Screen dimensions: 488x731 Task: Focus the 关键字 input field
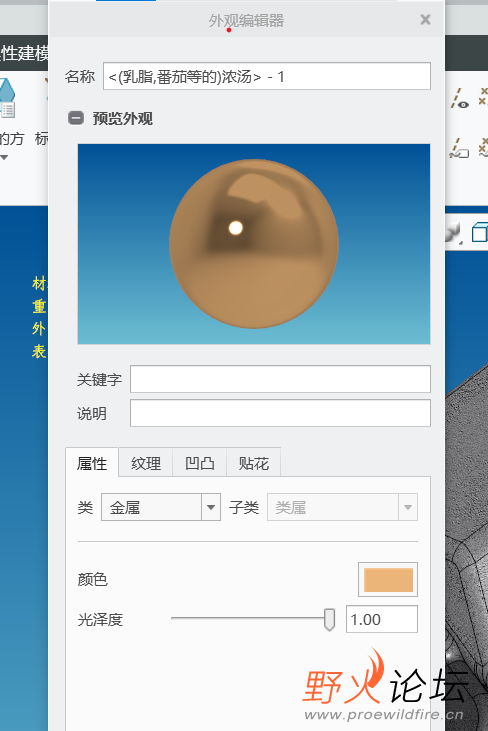(280, 379)
